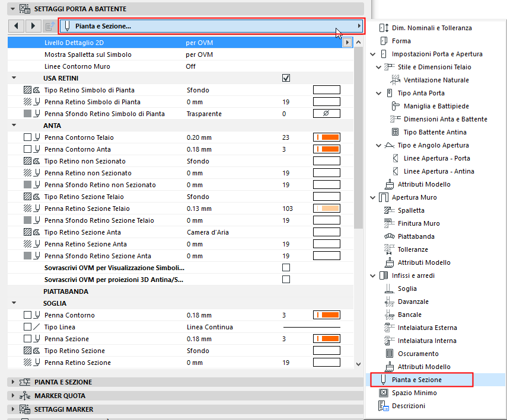Open the Tolleranze icon
Screen dimensions: 507x420
[x=390, y=249]
